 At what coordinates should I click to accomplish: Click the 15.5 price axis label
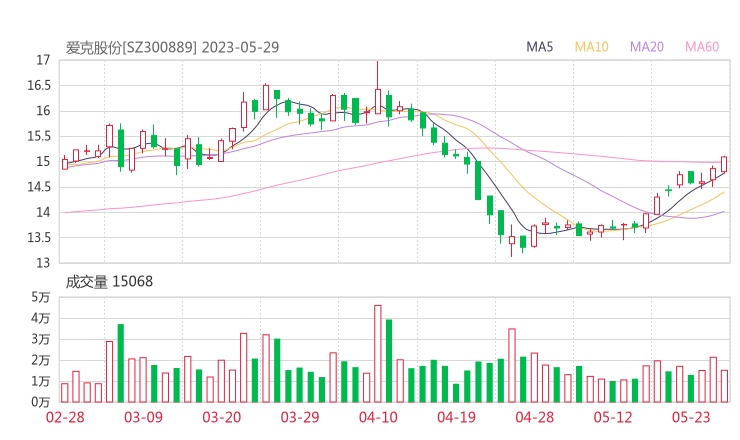click(x=39, y=136)
